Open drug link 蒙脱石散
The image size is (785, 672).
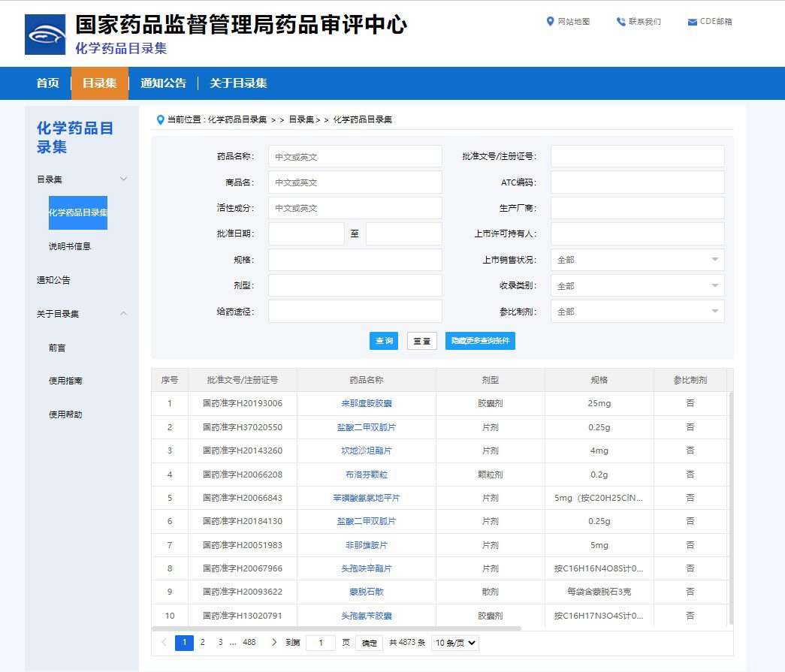(367, 592)
